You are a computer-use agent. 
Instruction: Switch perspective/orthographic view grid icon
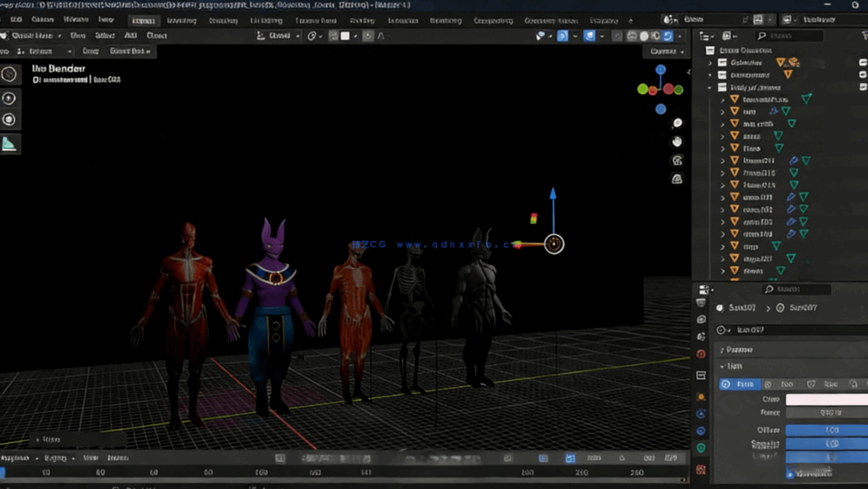(x=677, y=179)
